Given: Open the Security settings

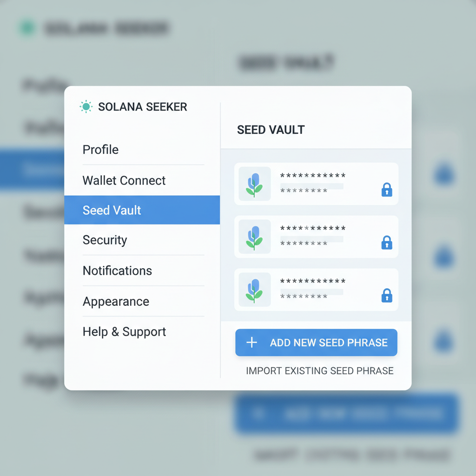Looking at the screenshot, I should [105, 240].
